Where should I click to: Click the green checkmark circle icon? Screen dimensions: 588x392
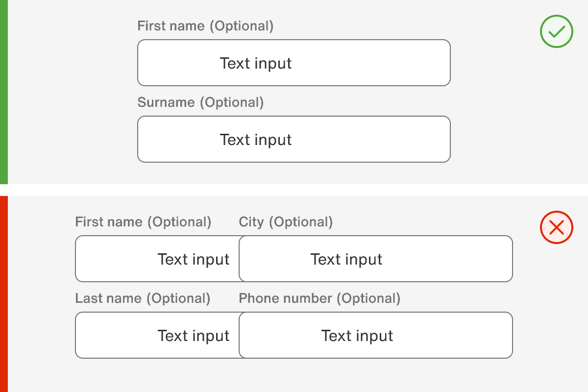pos(556,32)
